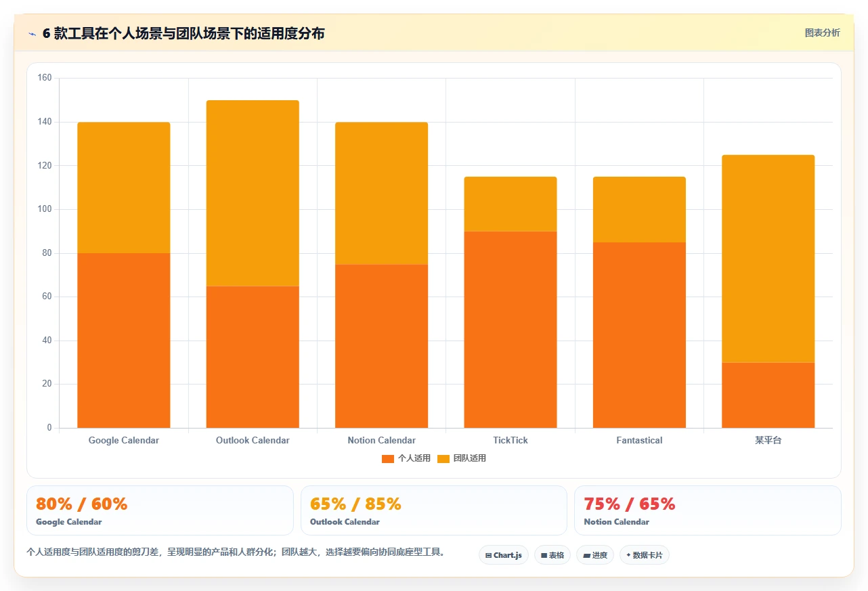Viewport: 868px width, 591px height.
Task: Click the Fantastical x-axis label
Action: coord(639,440)
